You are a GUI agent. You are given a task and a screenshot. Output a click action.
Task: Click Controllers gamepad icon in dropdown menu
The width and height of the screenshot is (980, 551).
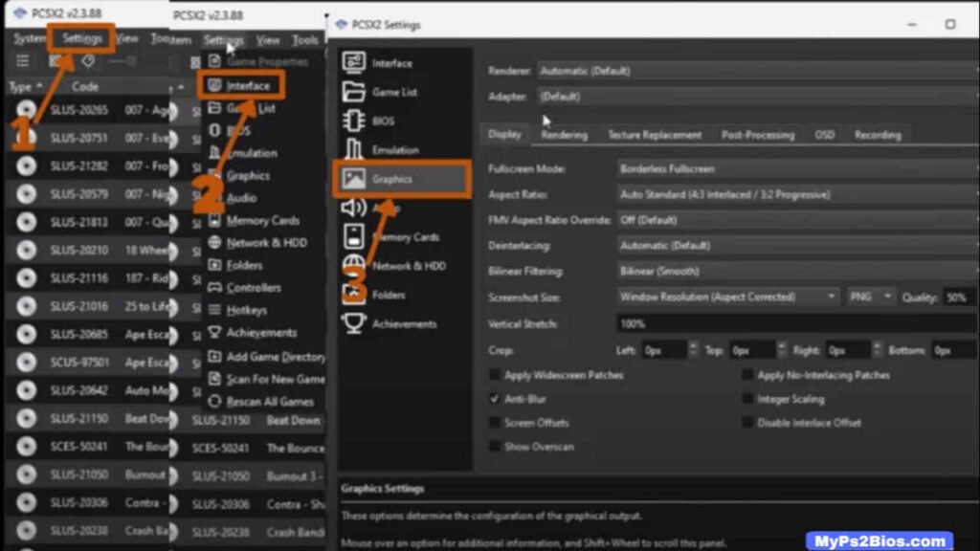214,287
